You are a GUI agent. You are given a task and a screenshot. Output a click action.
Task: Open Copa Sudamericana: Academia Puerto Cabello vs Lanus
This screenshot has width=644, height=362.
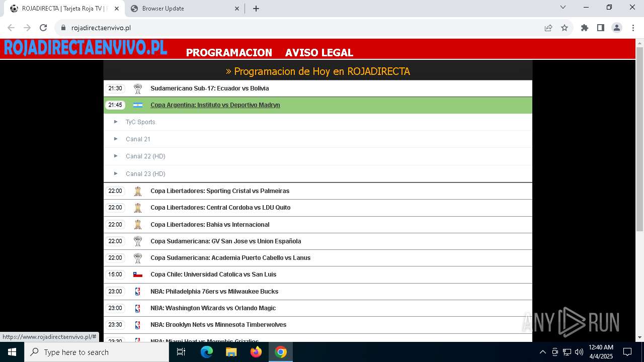coord(230,258)
